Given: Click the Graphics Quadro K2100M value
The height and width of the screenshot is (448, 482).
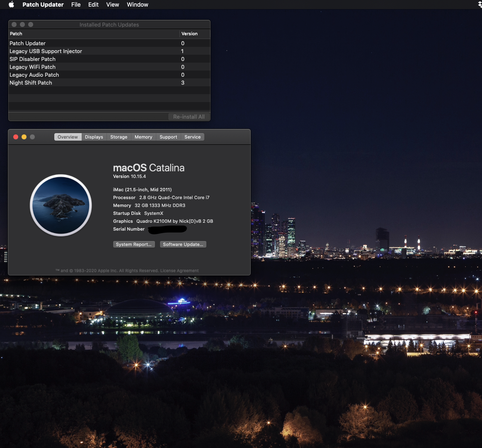Looking at the screenshot, I should (174, 221).
